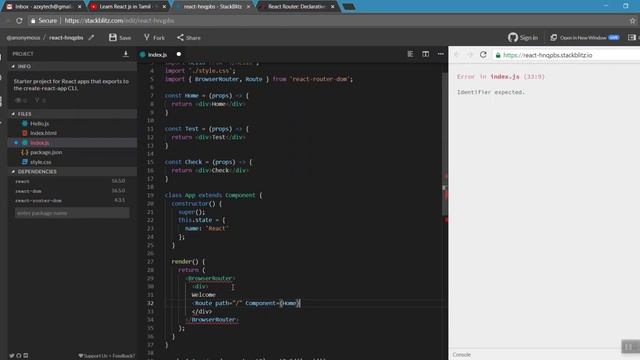The image size is (640, 360).
Task: Open the Twitter link icon in the footer
Action: click(x=11, y=356)
